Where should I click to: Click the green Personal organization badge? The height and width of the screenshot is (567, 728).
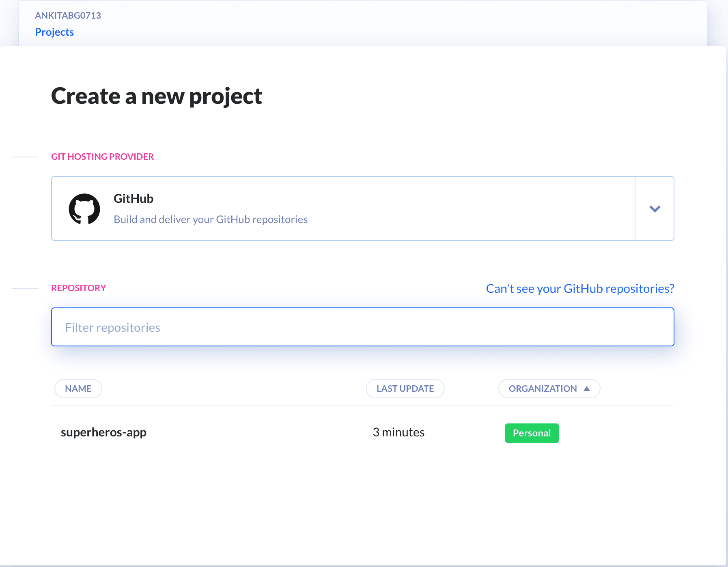[532, 433]
